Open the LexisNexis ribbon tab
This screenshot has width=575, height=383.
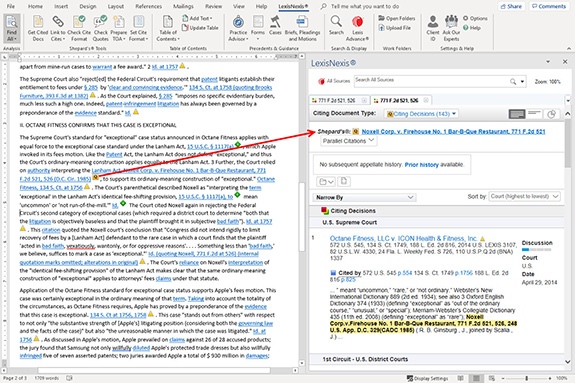coord(293,6)
